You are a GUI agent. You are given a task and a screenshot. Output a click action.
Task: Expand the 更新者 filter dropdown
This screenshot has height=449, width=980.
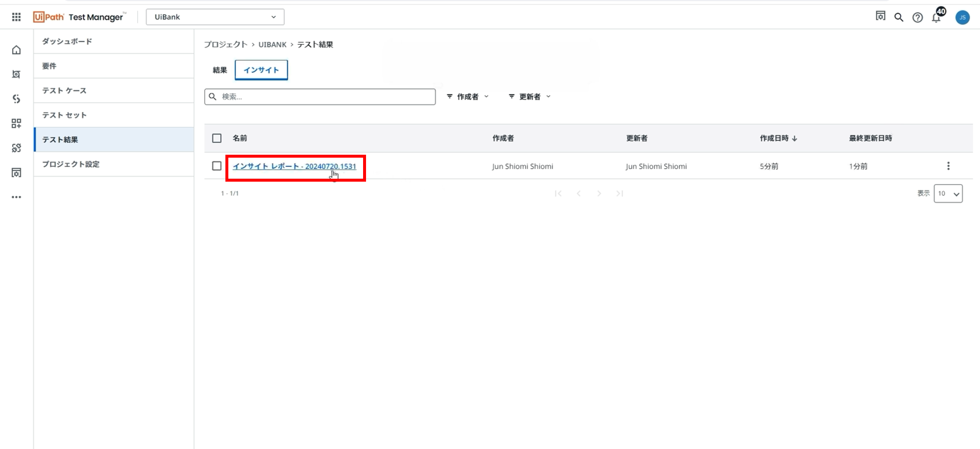(x=530, y=96)
